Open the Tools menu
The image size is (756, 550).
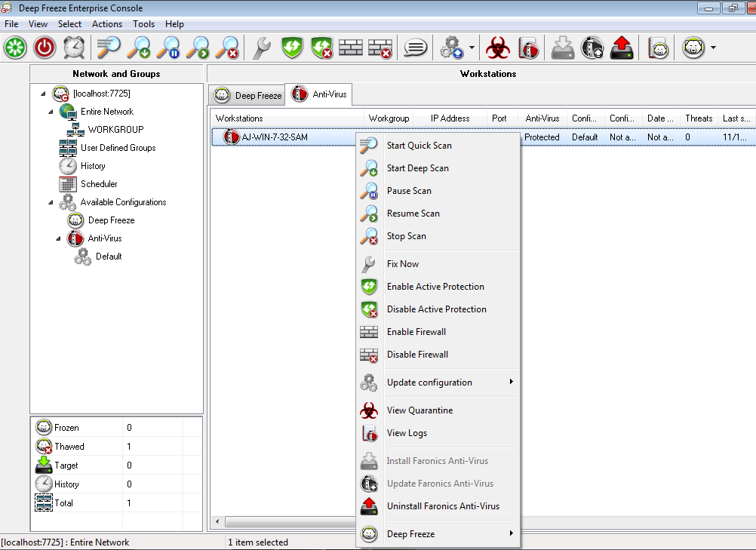[x=143, y=24]
